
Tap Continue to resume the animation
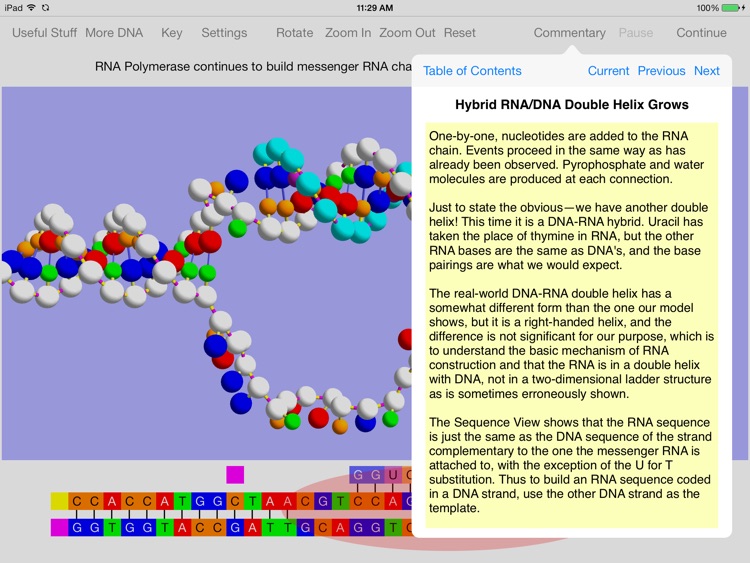[x=701, y=33]
